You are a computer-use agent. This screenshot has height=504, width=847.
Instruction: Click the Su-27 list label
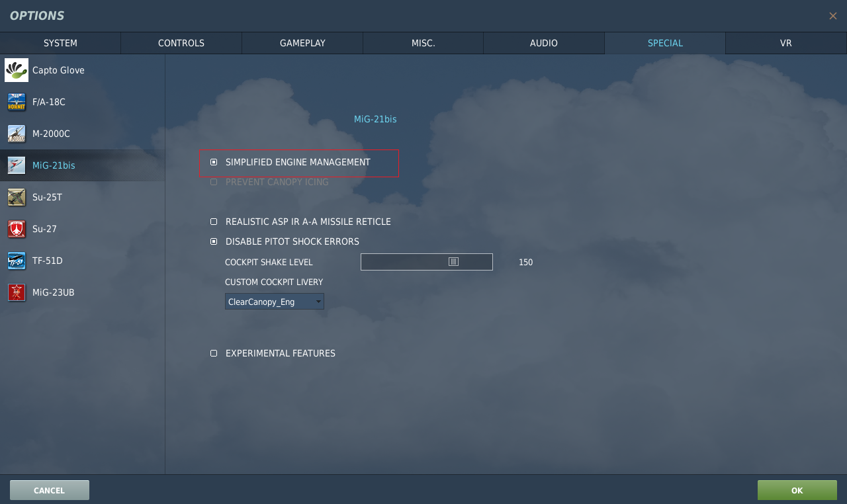44,229
